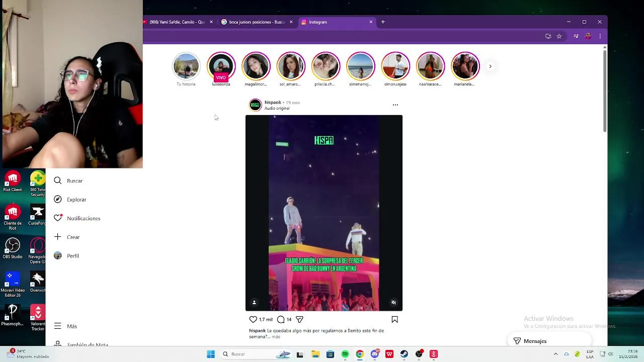This screenshot has height=362, width=644.
Task: Open the three-dot options for hispaok post
Action: click(395, 105)
